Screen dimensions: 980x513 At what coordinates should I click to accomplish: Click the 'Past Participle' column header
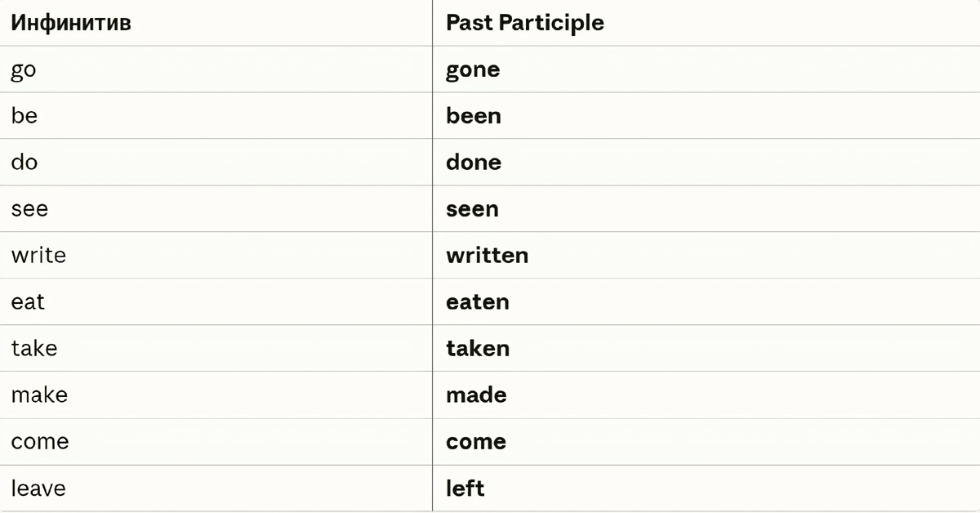point(524,23)
